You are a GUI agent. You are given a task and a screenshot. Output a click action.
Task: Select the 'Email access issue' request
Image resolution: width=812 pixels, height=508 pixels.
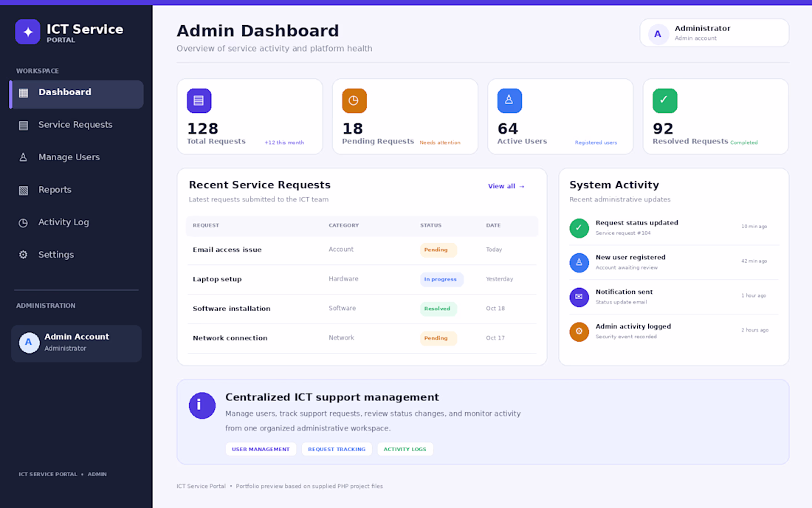(362, 250)
